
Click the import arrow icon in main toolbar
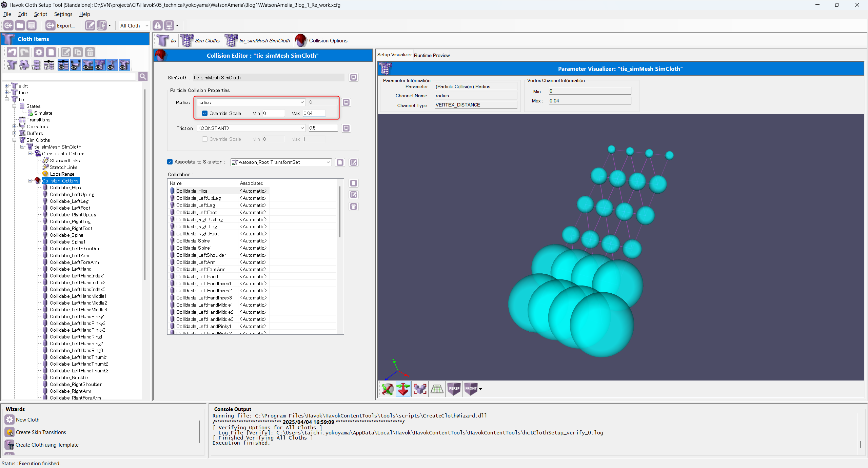pos(8,25)
